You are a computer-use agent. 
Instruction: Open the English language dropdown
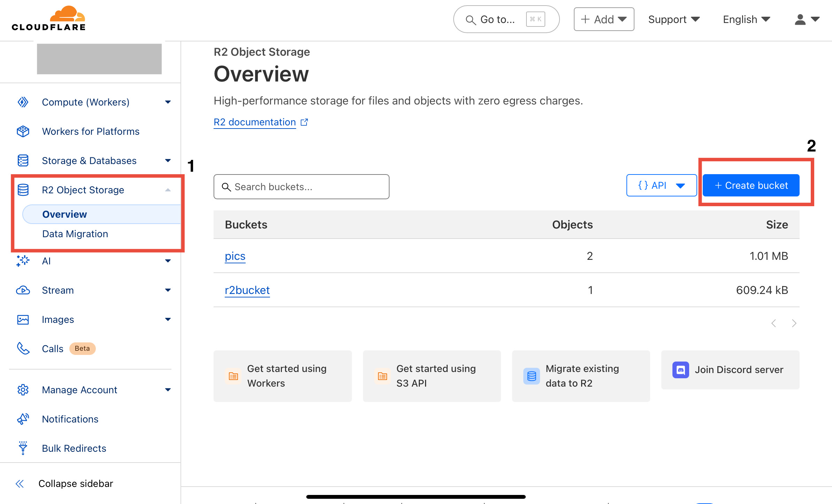coord(746,19)
